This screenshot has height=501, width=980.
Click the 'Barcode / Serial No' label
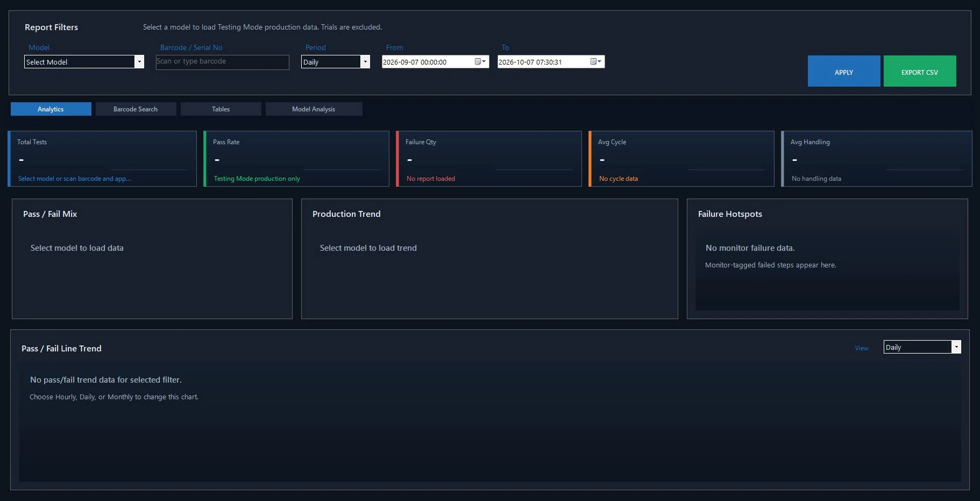coord(191,47)
